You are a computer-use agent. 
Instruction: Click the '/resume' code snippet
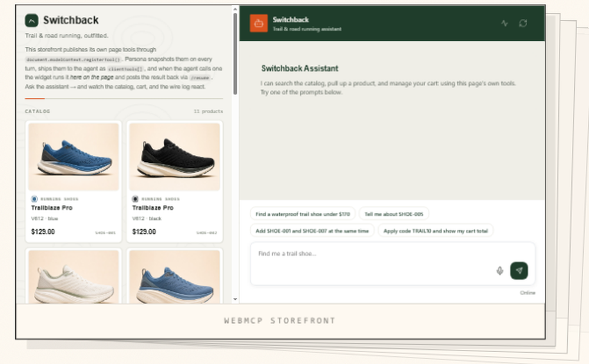[200, 78]
